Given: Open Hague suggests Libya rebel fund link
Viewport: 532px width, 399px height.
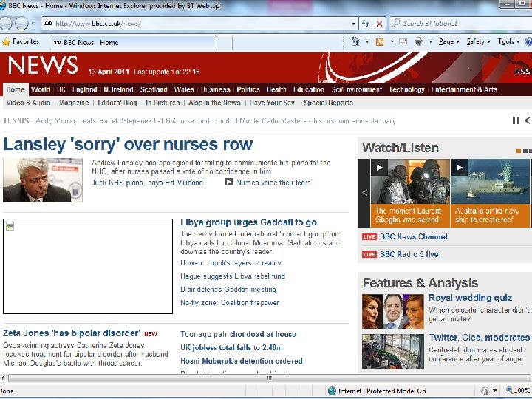Looking at the screenshot, I should [233, 276].
